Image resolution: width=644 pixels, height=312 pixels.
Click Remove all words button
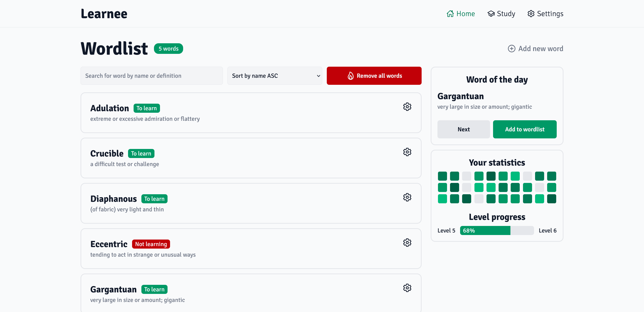[374, 76]
